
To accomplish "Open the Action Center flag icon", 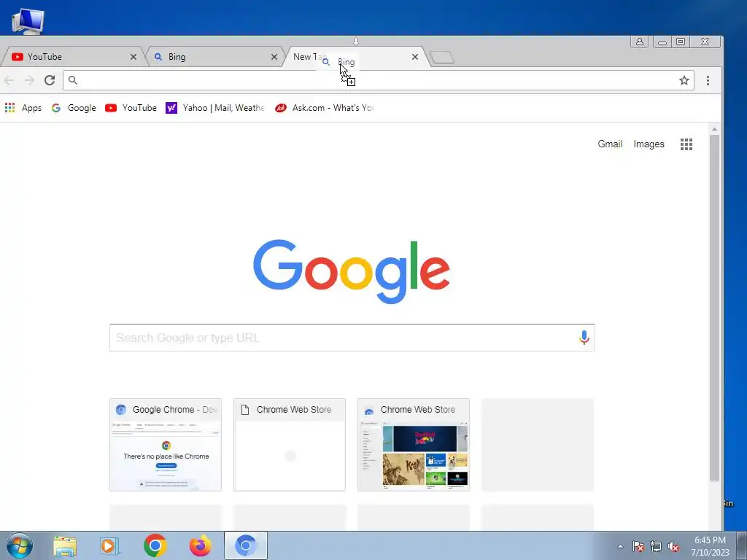I will tap(638, 546).
